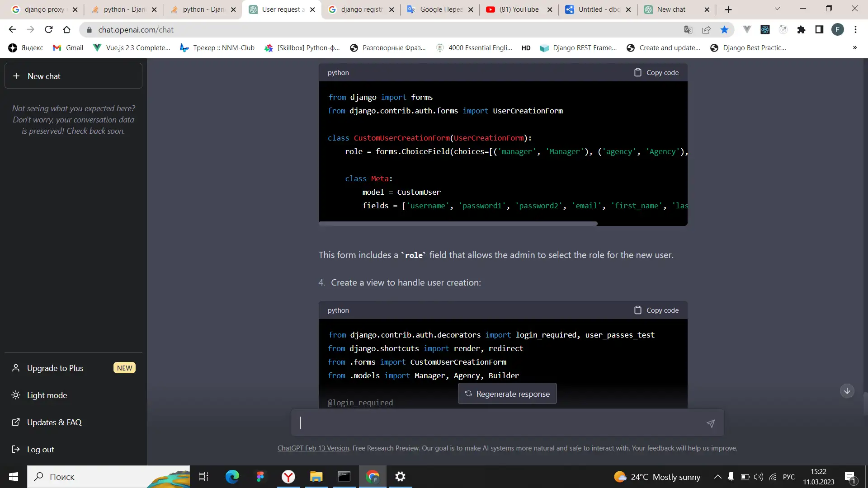868x488 pixels.
Task: Expand the hidden bookmarks chevron
Action: [854, 48]
